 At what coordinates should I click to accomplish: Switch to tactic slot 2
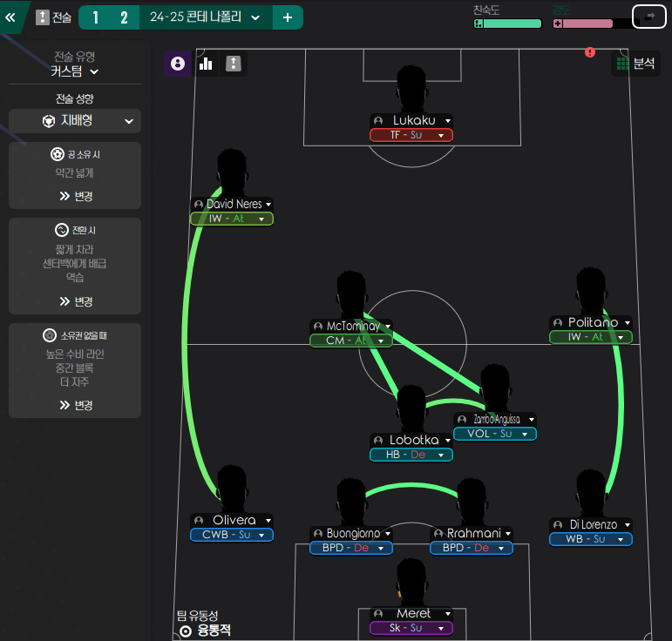tap(124, 17)
